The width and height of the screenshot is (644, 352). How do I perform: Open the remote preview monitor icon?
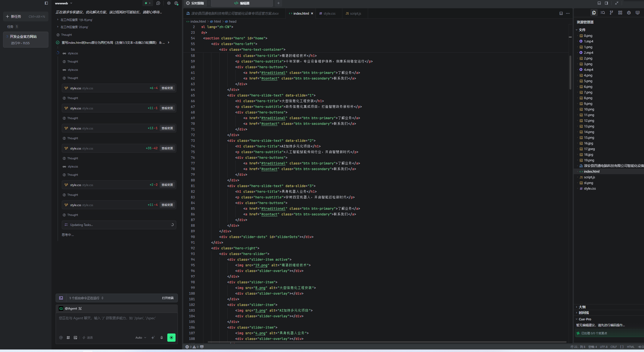(638, 13)
